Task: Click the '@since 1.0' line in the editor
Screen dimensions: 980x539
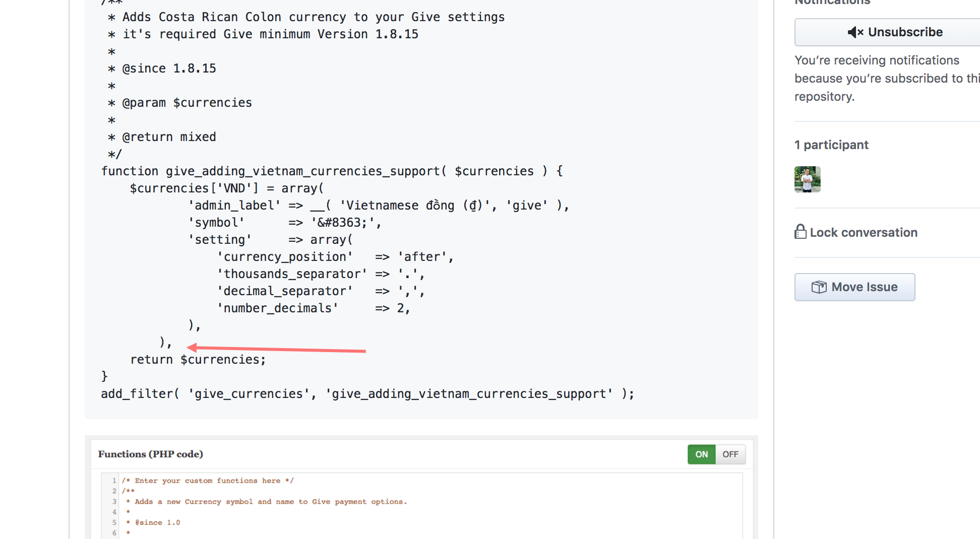Action: (153, 522)
